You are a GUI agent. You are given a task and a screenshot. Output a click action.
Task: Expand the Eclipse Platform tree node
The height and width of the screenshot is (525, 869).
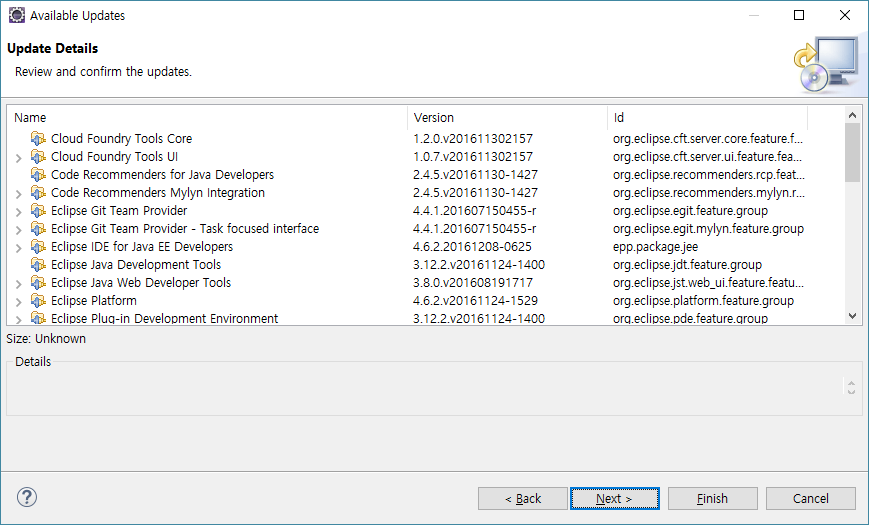[18, 302]
